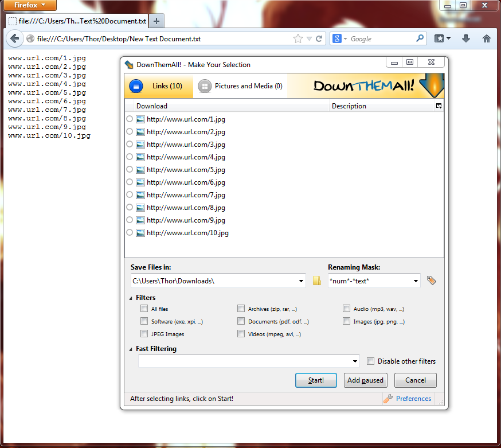The height and width of the screenshot is (448, 501).
Task: Click the wrench icon beside Preferences
Action: click(x=388, y=399)
